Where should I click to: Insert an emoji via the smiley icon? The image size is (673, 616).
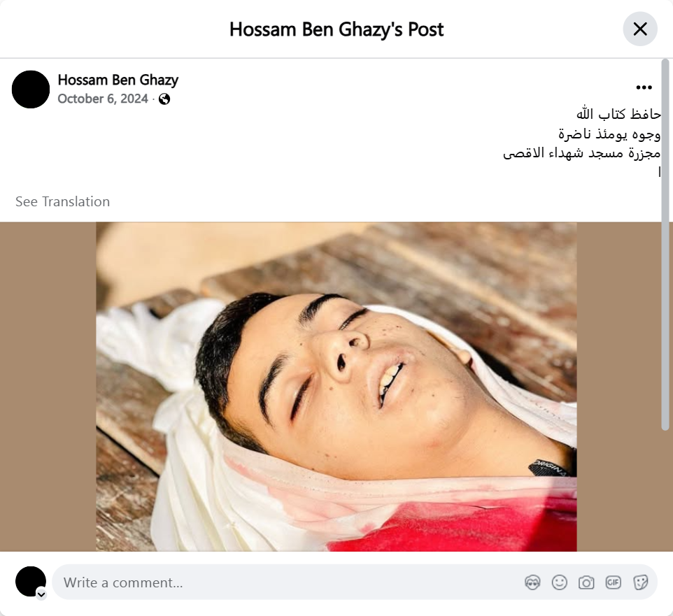click(559, 582)
